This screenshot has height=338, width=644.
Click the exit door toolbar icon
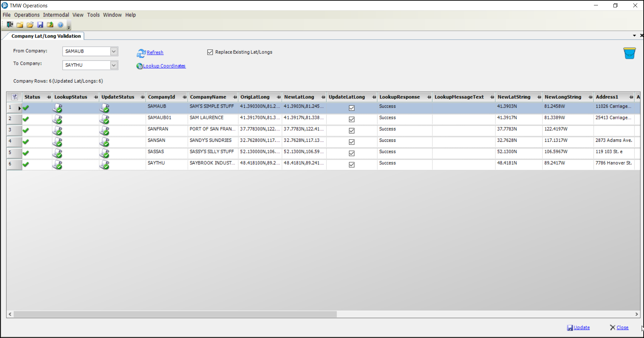click(10, 25)
